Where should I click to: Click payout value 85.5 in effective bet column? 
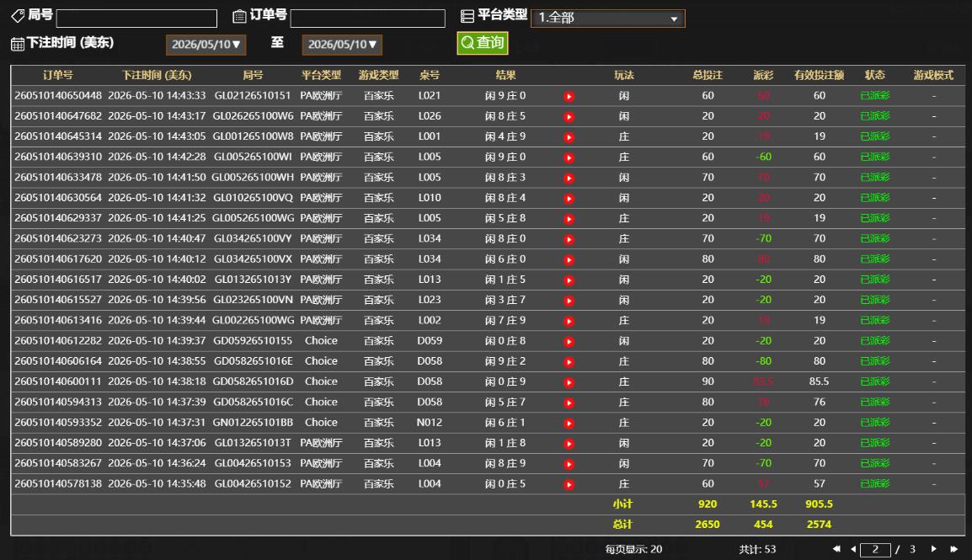pyautogui.click(x=819, y=381)
